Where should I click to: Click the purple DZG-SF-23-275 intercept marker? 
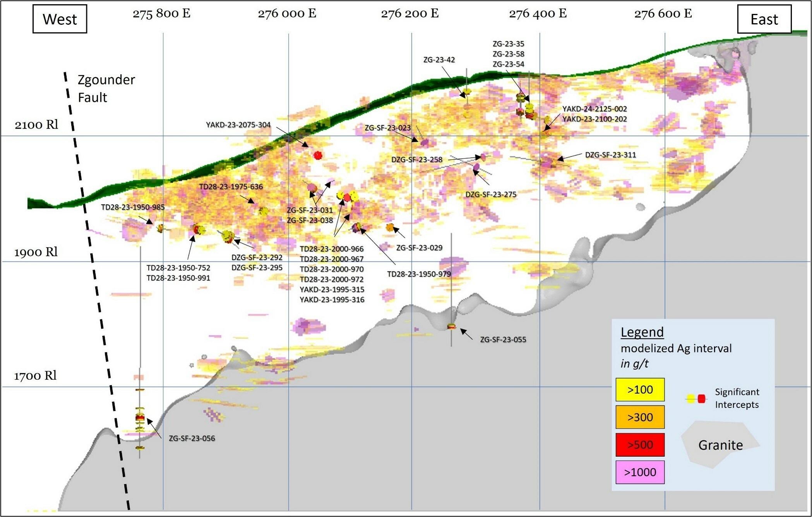(x=476, y=167)
